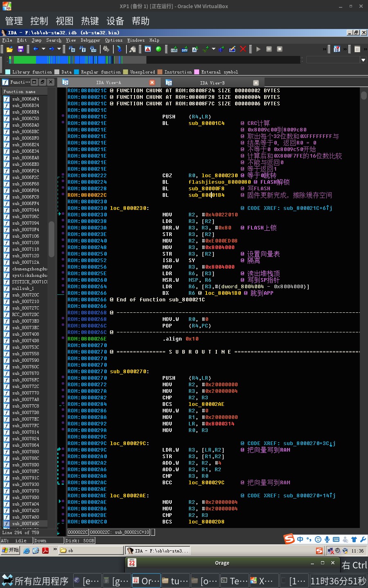Click the Save database floppy icon

coord(20,49)
